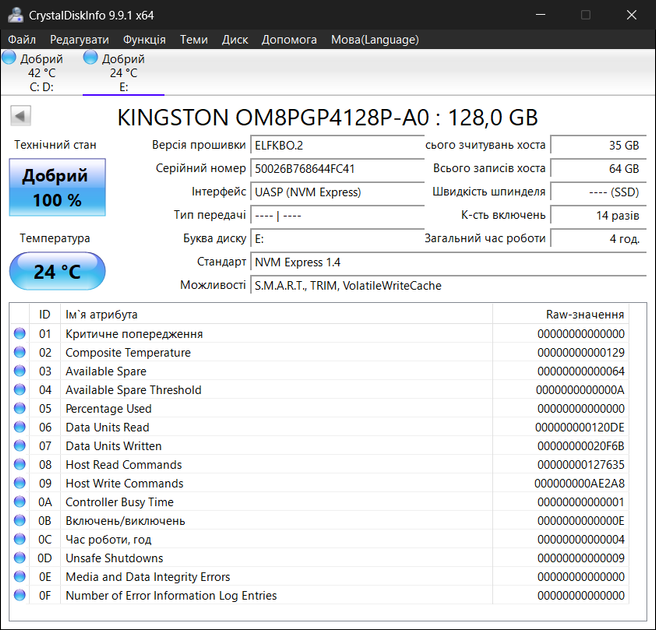
Task: Click status dot of Критичне попередження row
Action: pos(20,333)
